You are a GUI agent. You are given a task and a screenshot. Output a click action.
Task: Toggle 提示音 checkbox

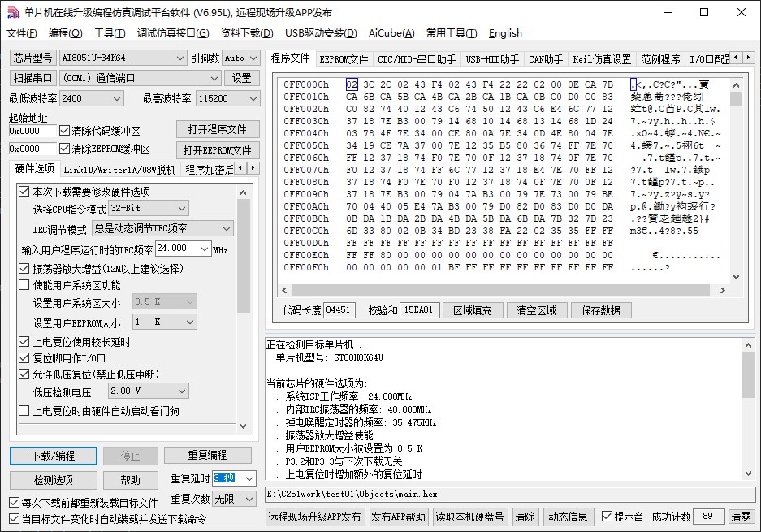(608, 517)
